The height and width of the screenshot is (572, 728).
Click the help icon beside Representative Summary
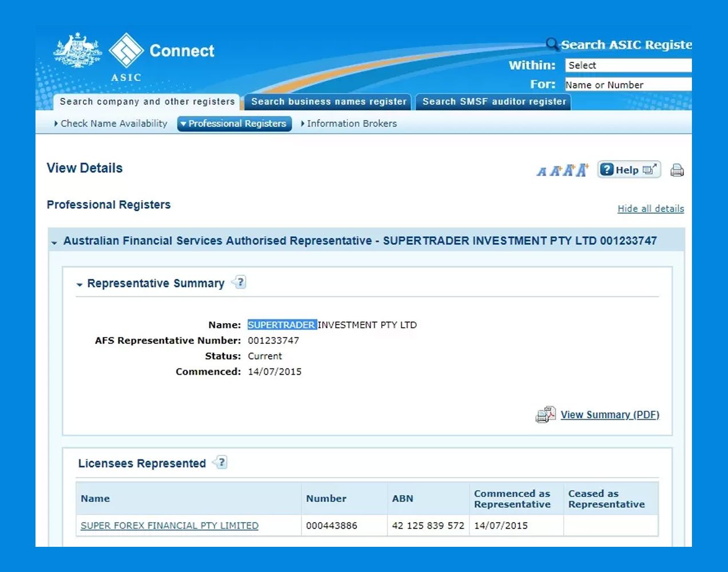point(240,282)
